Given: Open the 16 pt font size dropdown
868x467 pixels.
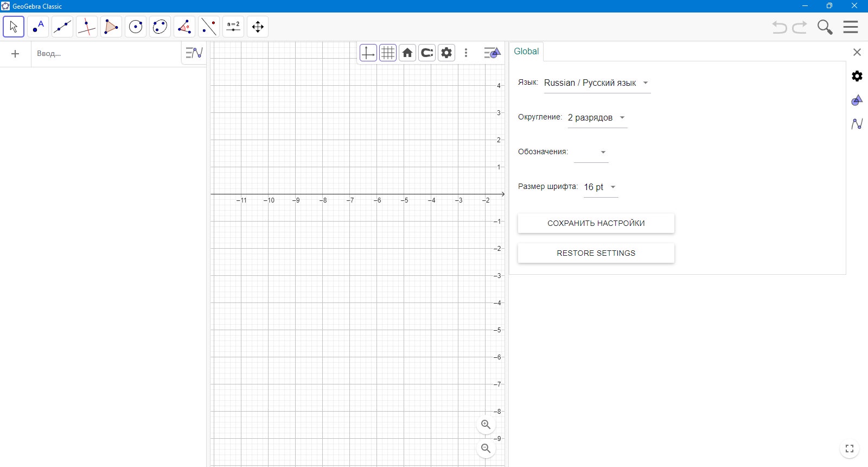Looking at the screenshot, I should pyautogui.click(x=601, y=187).
